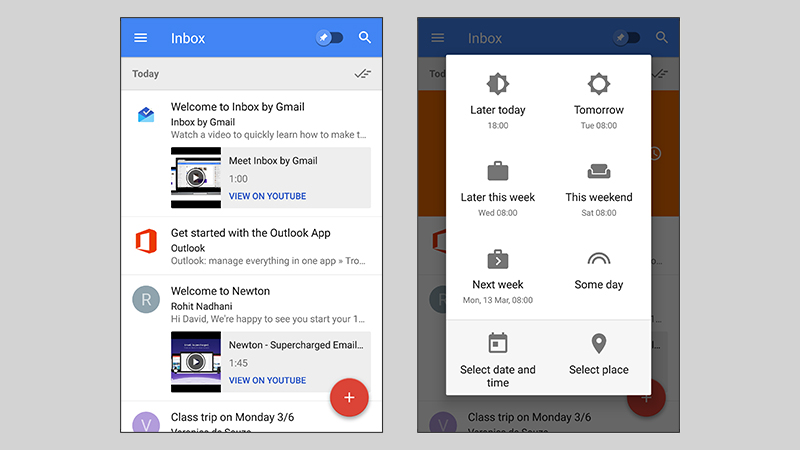
Task: Click the dimmed search icon on right screen
Action: [662, 37]
